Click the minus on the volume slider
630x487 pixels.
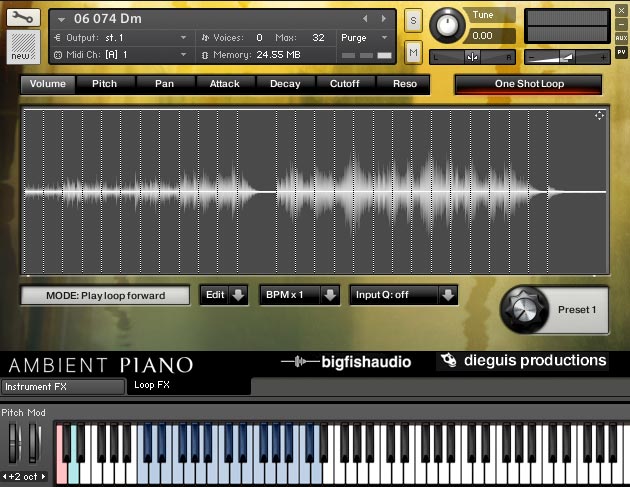point(532,58)
